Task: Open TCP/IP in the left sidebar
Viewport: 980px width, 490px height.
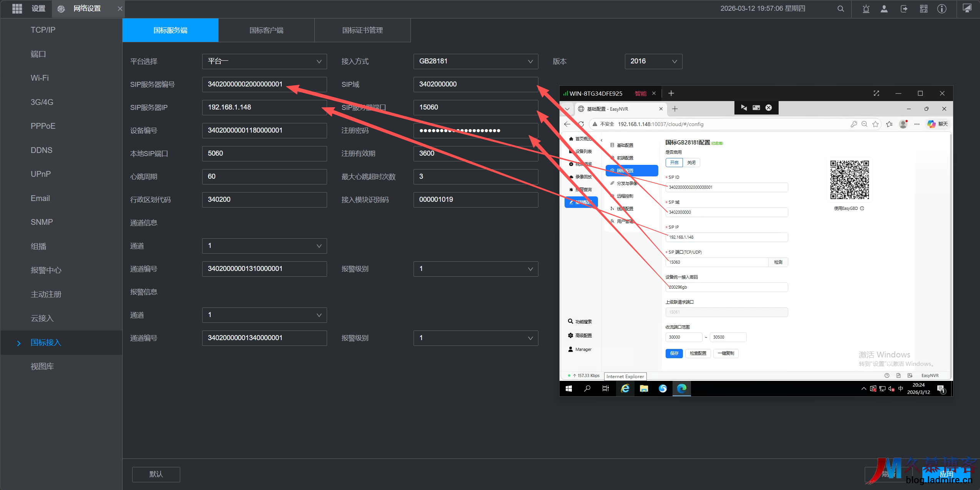Action: tap(43, 30)
